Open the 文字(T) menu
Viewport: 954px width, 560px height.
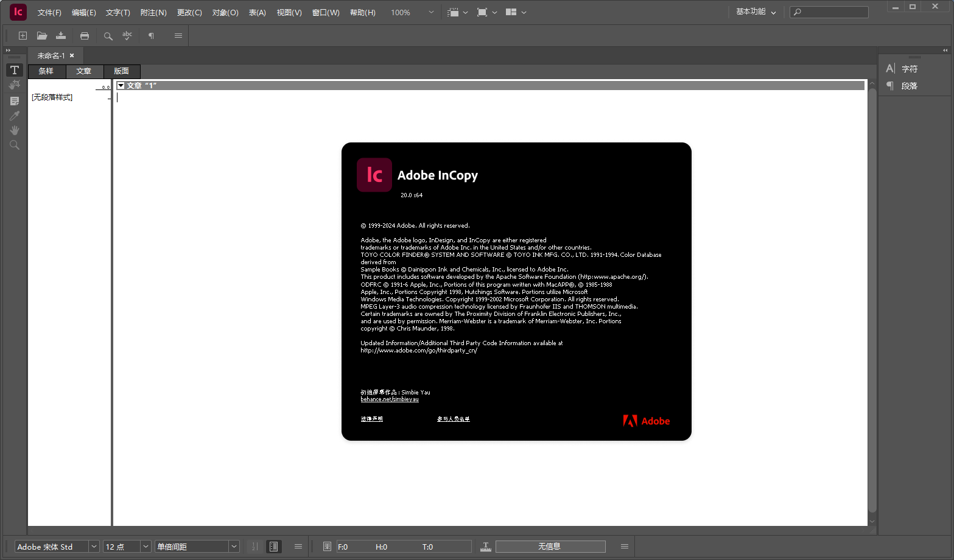[117, 12]
